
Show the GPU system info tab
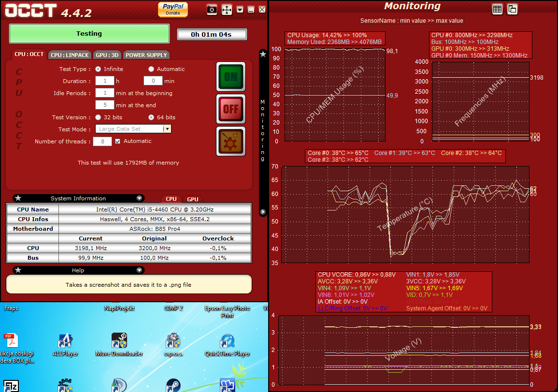coord(193,199)
